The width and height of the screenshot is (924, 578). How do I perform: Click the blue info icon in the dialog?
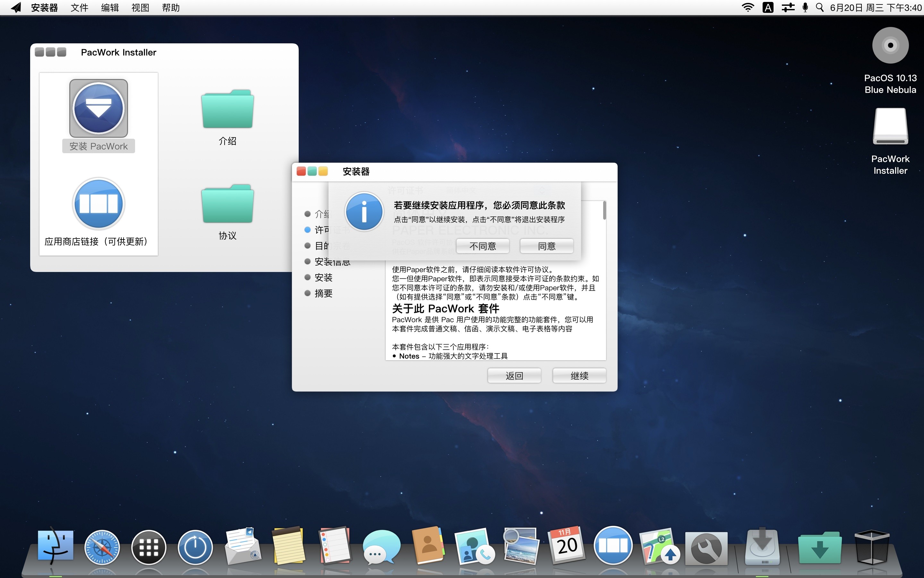364,212
